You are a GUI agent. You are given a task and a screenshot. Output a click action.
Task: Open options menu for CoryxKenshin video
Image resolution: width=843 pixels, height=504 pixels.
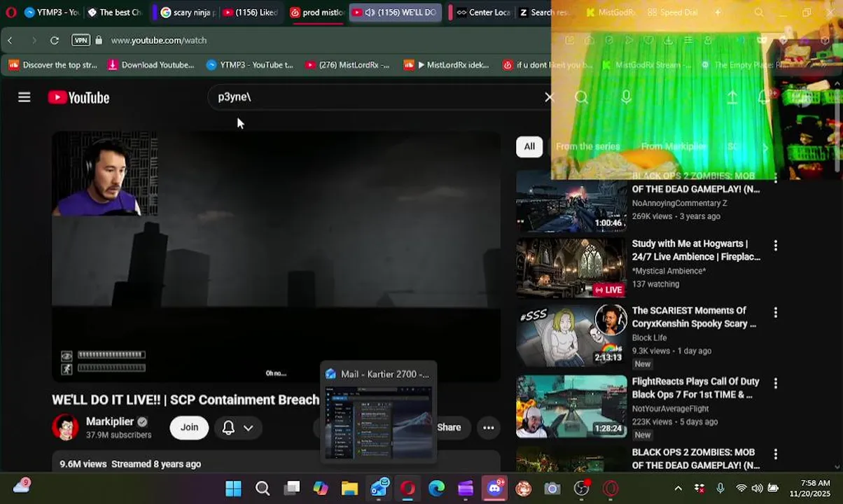tap(775, 312)
